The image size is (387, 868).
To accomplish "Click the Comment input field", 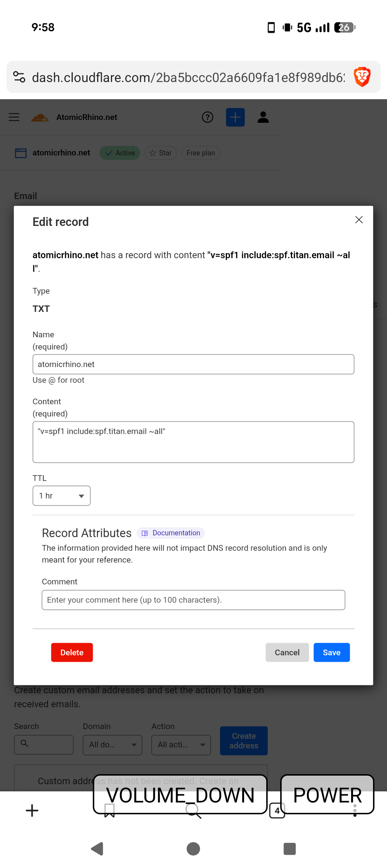I will 193,600.
